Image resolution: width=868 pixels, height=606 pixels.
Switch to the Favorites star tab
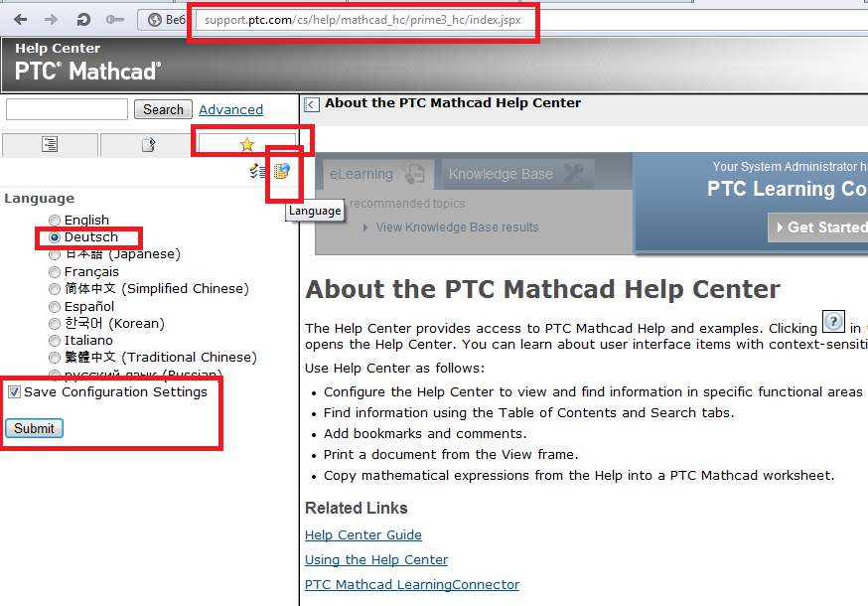pyautogui.click(x=247, y=145)
